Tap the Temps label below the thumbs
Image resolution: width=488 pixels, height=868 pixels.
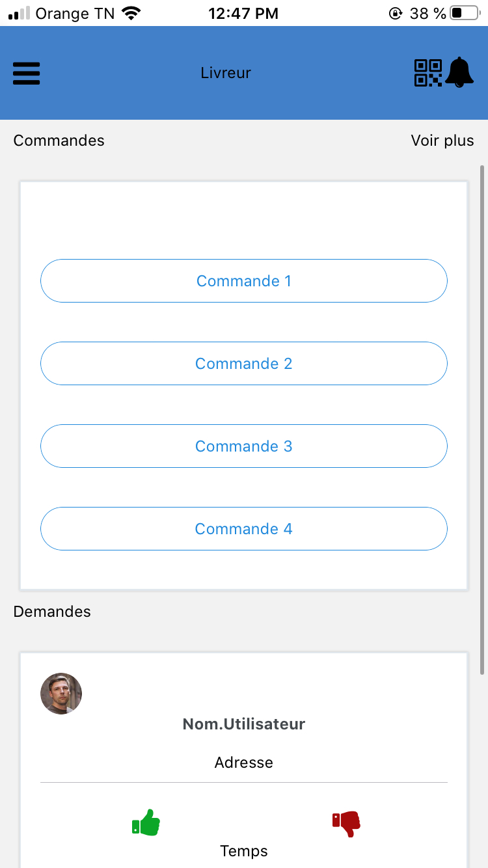coord(244,850)
